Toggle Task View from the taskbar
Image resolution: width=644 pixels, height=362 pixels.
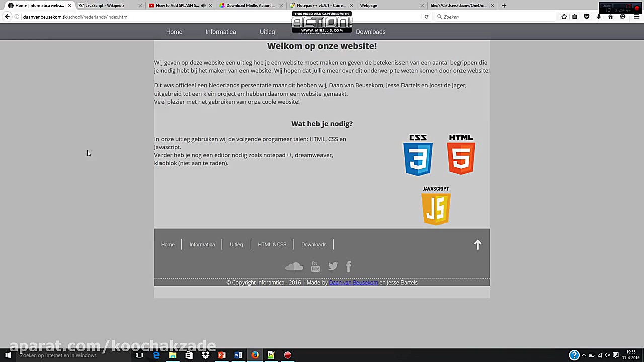pos(139,355)
